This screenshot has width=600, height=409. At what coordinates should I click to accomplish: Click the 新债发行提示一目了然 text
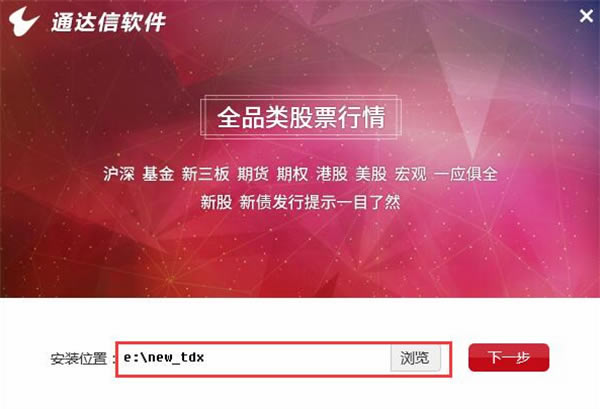click(320, 202)
